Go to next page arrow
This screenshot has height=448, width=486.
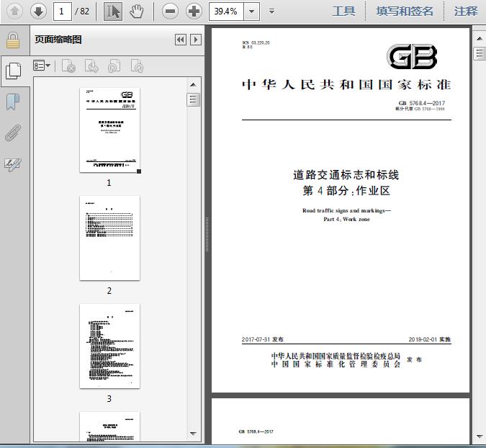[x=38, y=12]
